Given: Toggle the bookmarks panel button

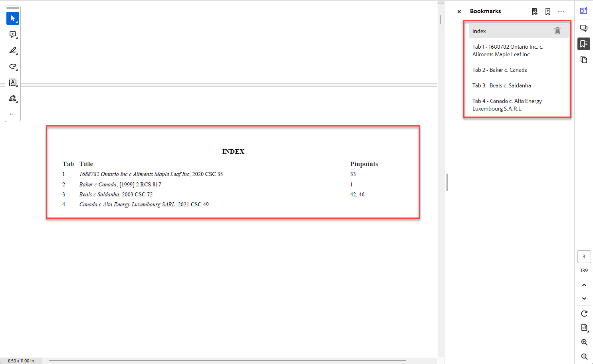Looking at the screenshot, I should click(584, 44).
